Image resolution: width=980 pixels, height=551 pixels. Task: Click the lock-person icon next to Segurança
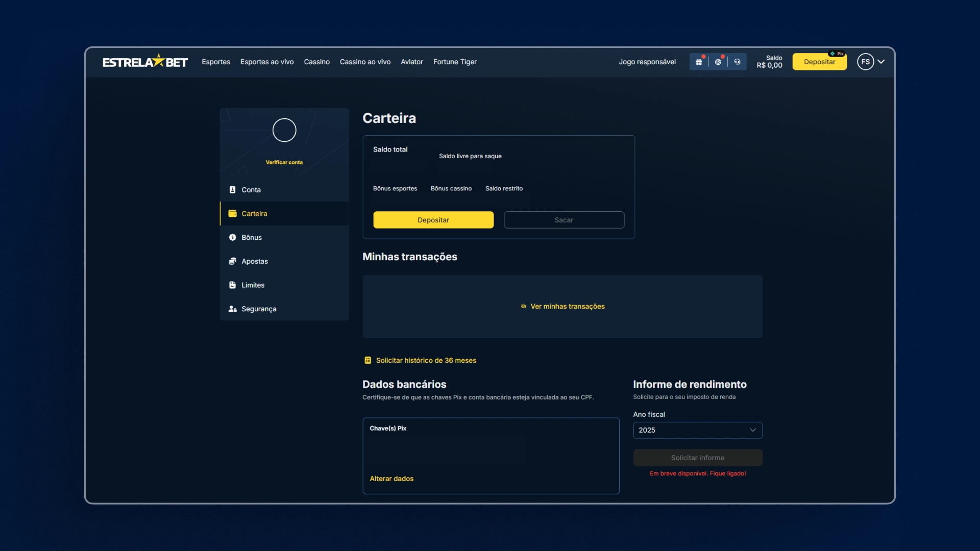pyautogui.click(x=232, y=309)
